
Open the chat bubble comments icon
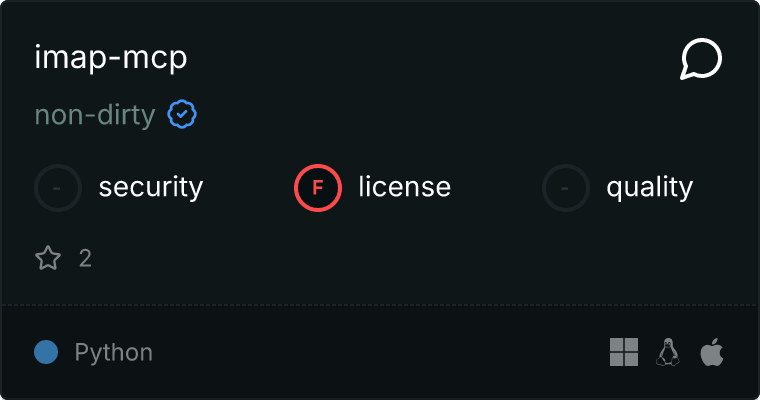click(x=701, y=60)
